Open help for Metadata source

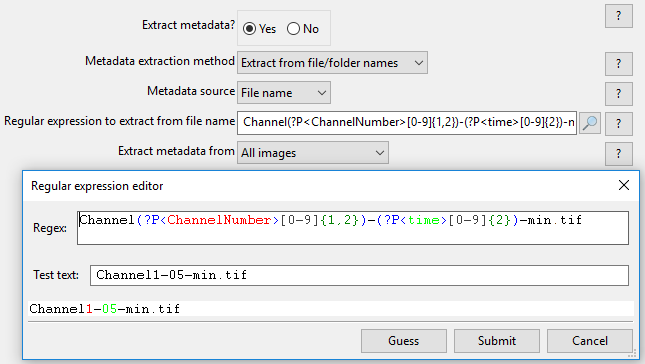(619, 94)
